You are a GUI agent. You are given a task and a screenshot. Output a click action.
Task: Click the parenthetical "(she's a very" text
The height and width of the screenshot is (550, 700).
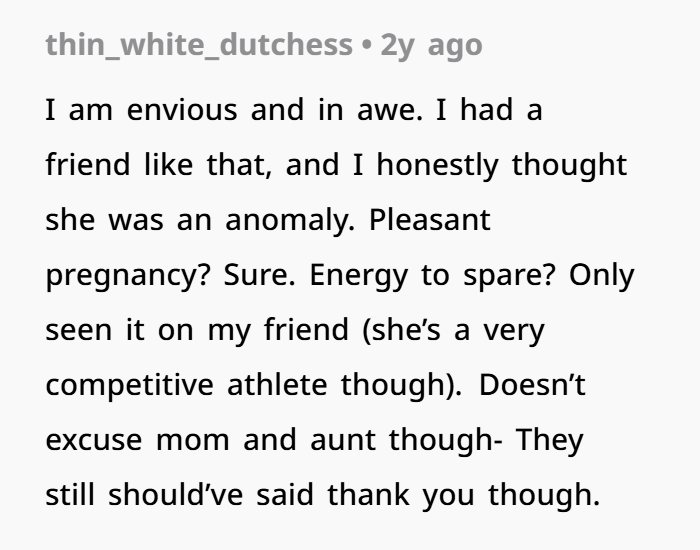click(454, 329)
